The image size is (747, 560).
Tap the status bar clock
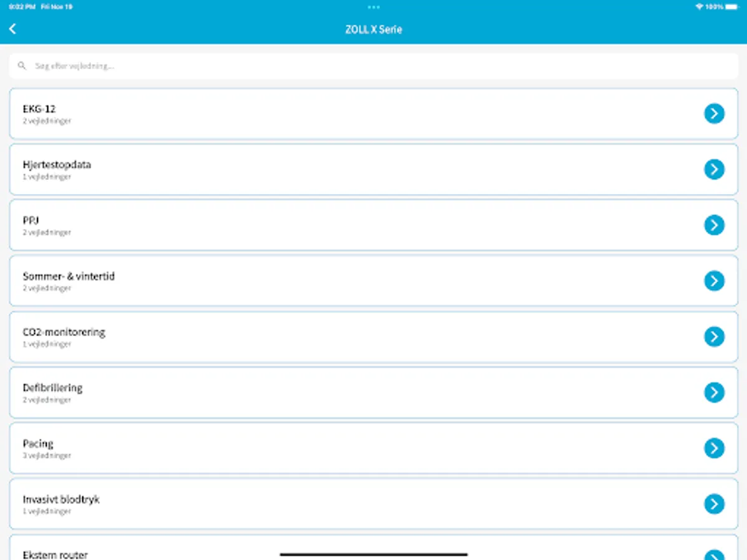(21, 7)
